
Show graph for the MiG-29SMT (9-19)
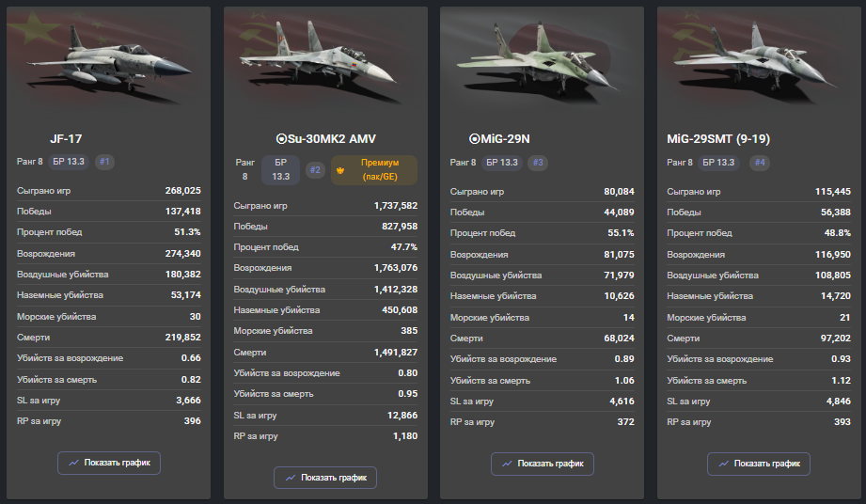[759, 464]
